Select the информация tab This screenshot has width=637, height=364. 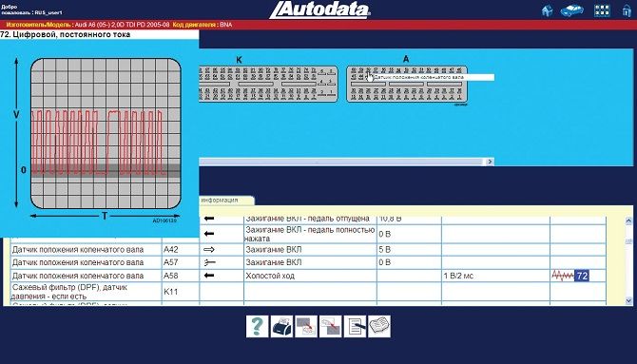[x=226, y=201]
